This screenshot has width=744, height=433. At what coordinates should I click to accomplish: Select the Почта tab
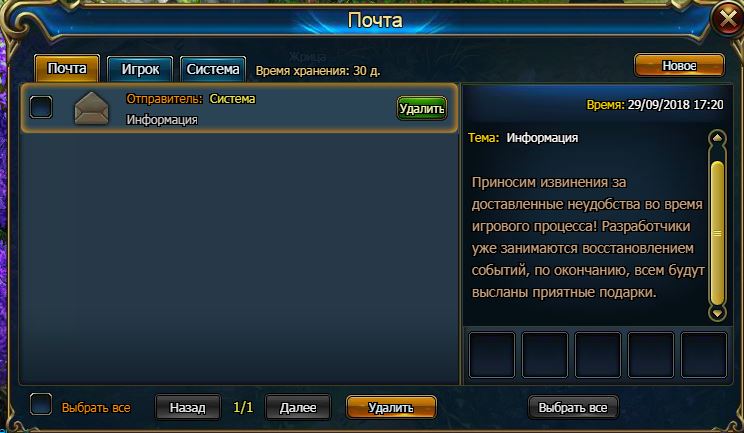67,68
